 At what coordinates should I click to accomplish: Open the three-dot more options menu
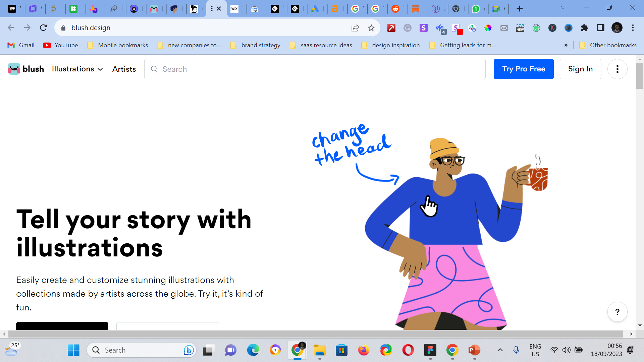tap(617, 69)
